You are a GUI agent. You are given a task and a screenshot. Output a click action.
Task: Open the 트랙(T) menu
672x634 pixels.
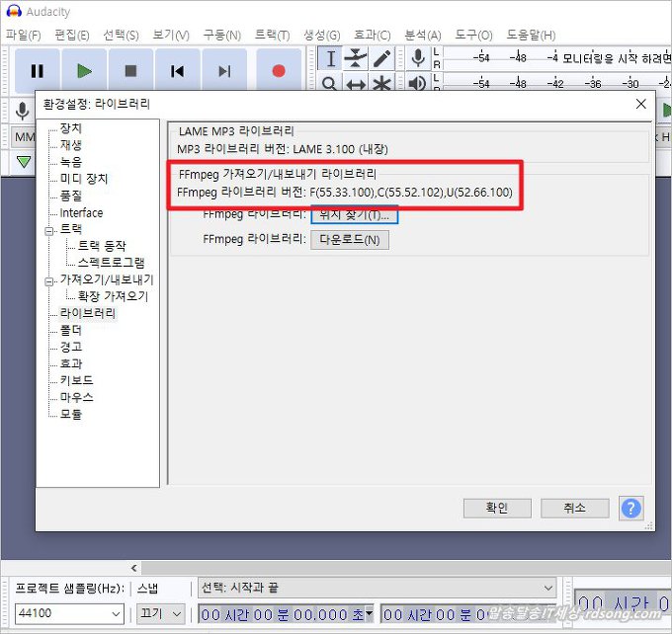[272, 35]
